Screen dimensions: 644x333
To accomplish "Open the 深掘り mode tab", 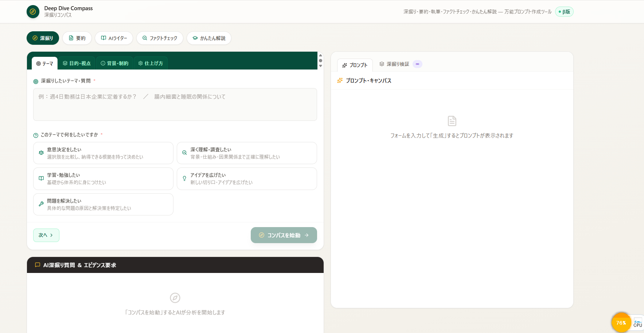I will click(43, 38).
